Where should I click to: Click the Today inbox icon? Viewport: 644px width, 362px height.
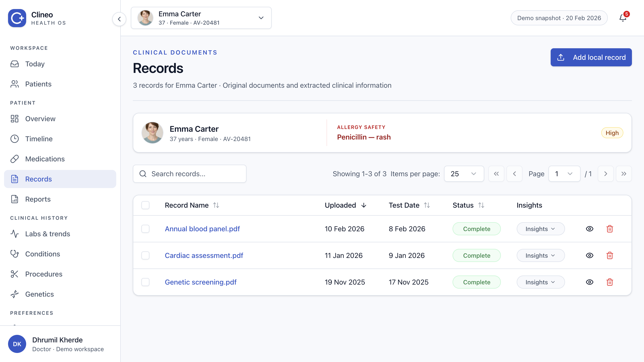pos(15,64)
